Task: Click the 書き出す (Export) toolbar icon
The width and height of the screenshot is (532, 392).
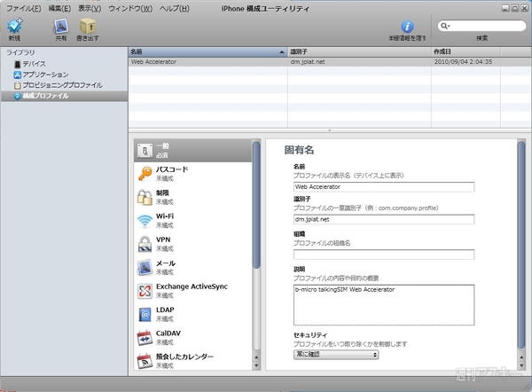Action: 88,26
